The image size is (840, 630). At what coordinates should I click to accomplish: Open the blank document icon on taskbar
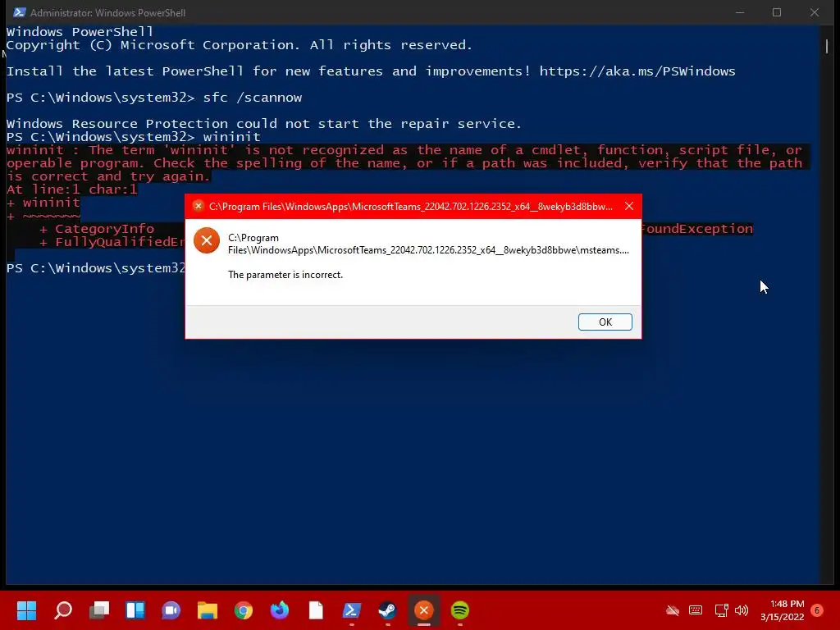pos(316,610)
